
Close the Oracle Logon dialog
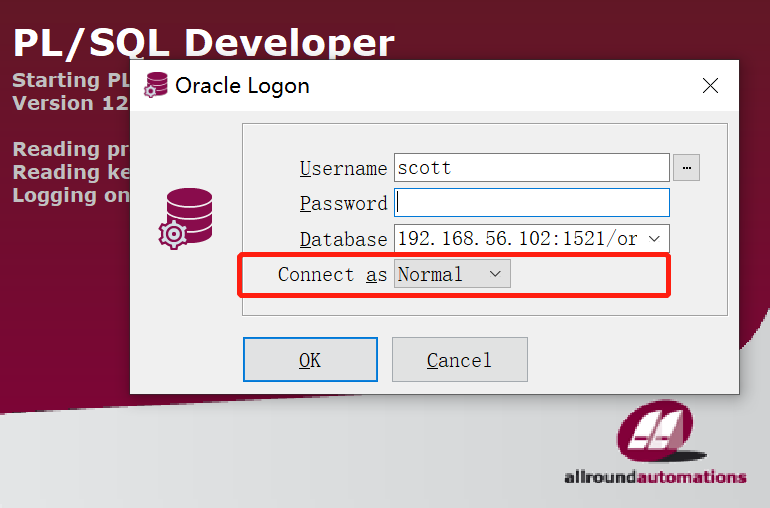pos(710,85)
